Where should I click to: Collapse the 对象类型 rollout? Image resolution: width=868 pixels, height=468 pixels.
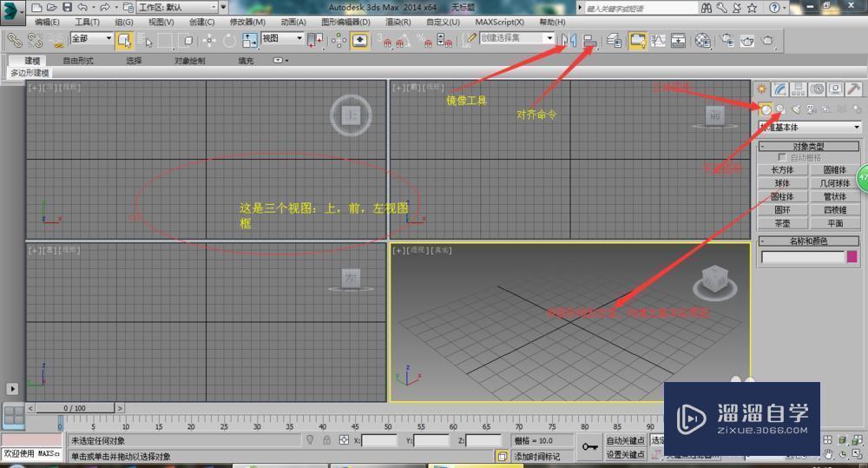[x=809, y=146]
